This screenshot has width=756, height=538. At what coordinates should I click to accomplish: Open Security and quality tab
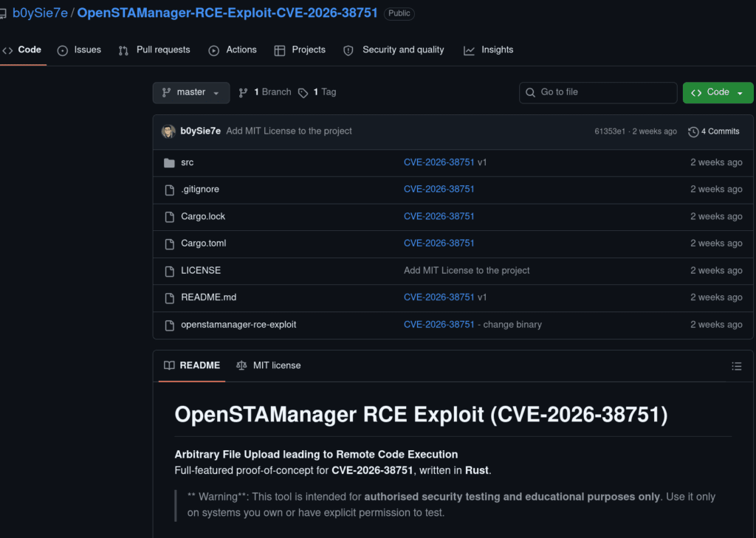point(394,49)
